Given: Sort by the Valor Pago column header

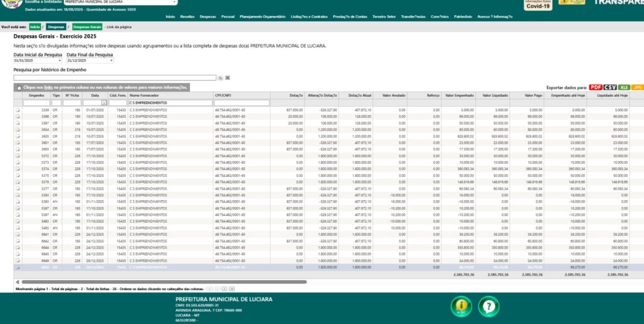Looking at the screenshot, I should pyautogui.click(x=526, y=95).
